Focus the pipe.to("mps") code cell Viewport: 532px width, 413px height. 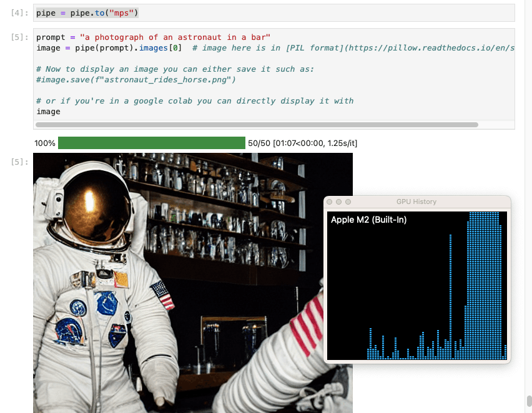click(275, 13)
